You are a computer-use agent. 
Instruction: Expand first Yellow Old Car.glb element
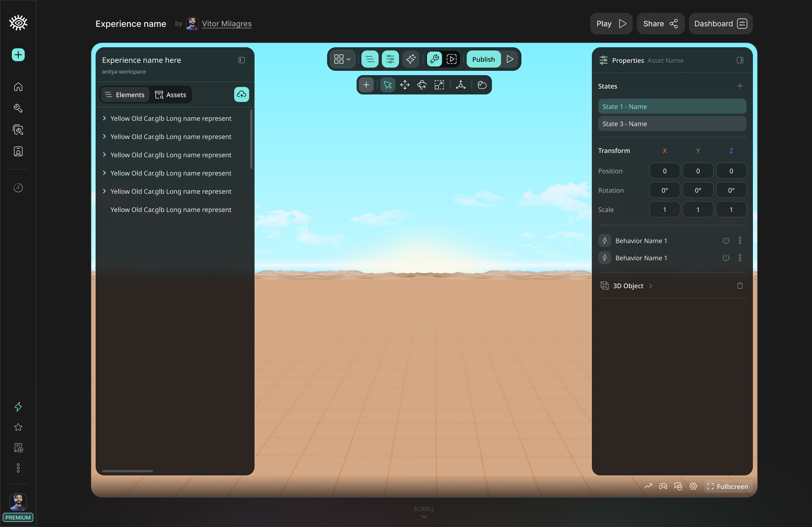tap(104, 118)
